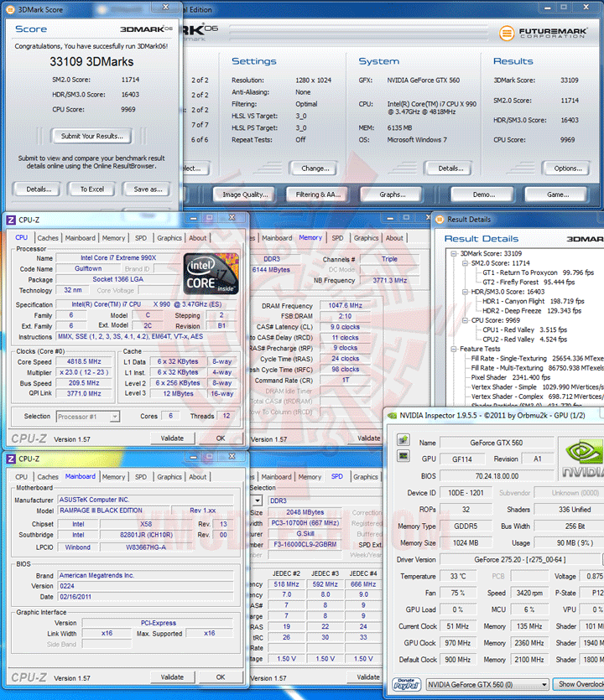Click the upload screenshot icon in NVIDIA Inspector
Viewport: 604px width, 700px height.
(404, 439)
